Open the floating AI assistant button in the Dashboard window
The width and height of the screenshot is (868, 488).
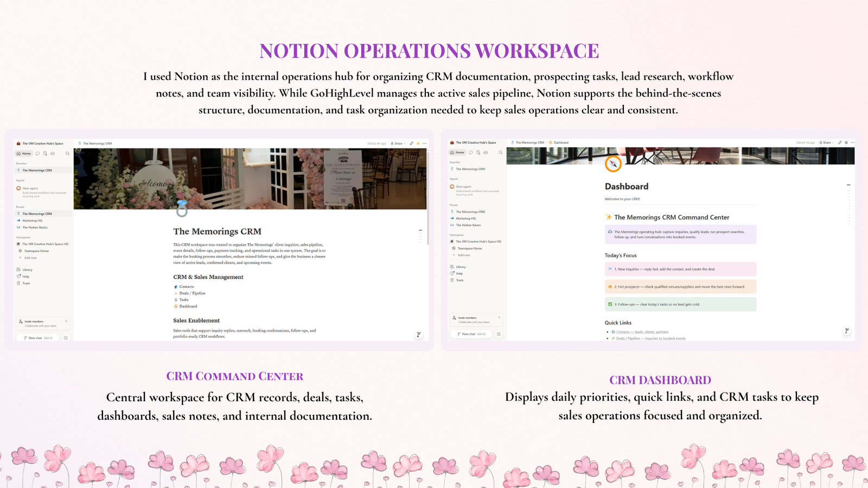pos(847,331)
